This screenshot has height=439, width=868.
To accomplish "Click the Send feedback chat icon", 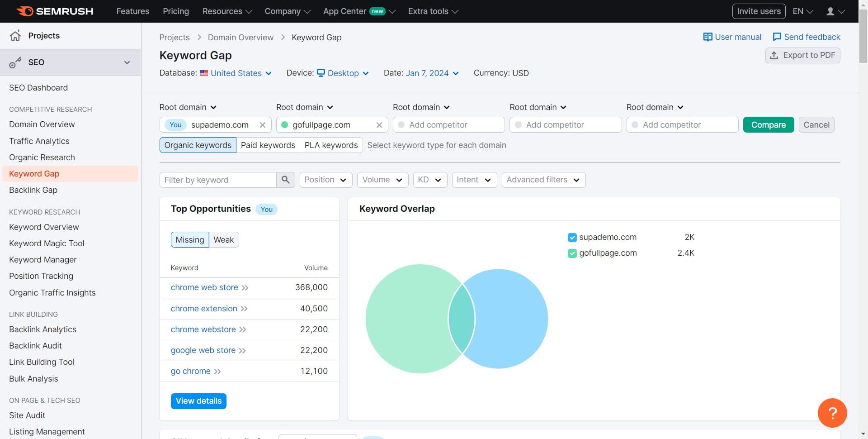I will click(777, 37).
